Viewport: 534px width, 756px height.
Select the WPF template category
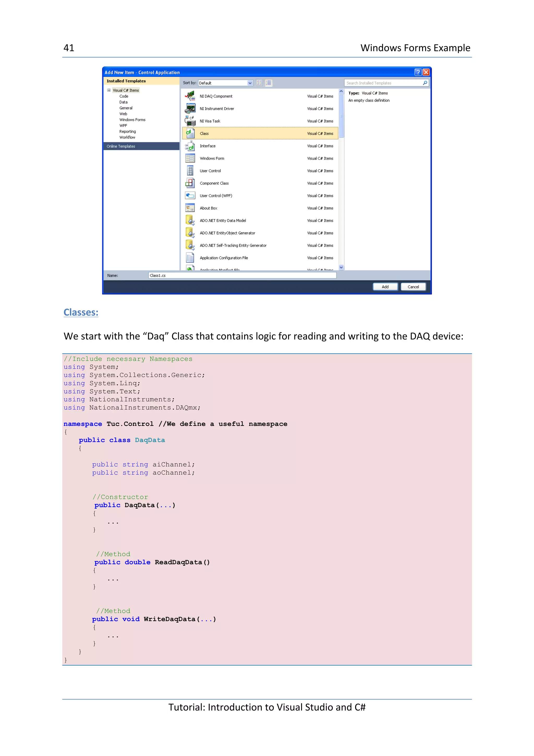pyautogui.click(x=123, y=125)
